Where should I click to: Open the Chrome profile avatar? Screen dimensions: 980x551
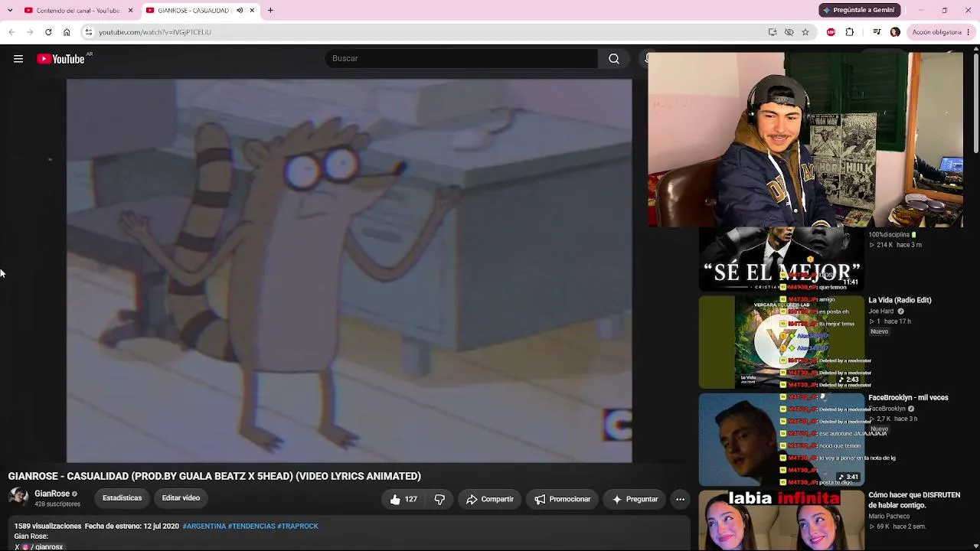(x=895, y=32)
